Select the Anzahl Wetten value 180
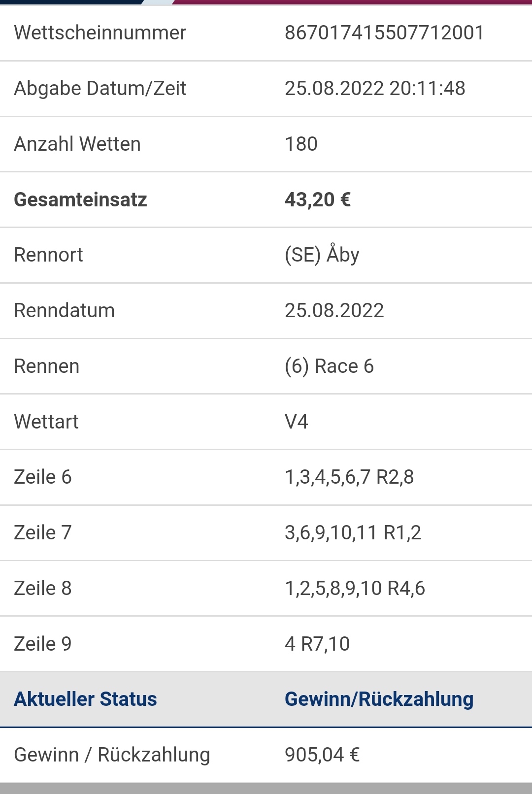 [301, 144]
